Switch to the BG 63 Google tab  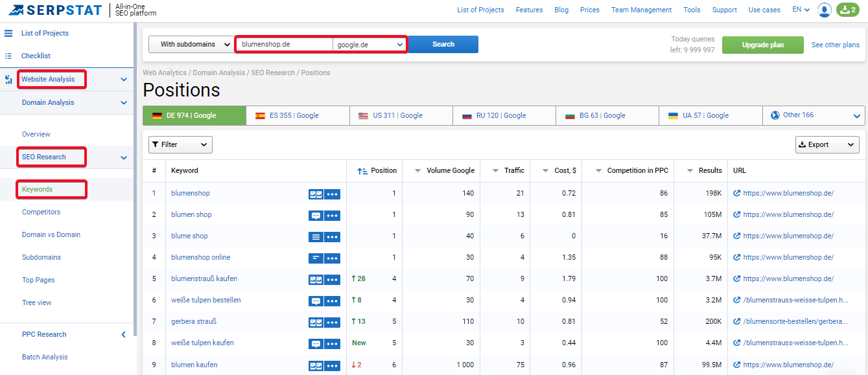[x=607, y=115]
